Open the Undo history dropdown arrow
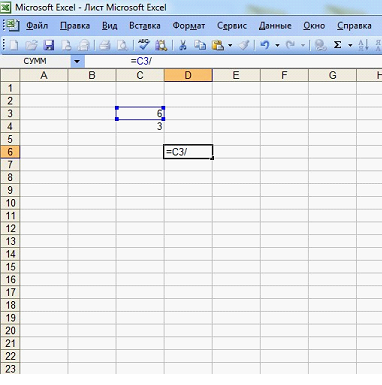382x385 pixels. [277, 45]
